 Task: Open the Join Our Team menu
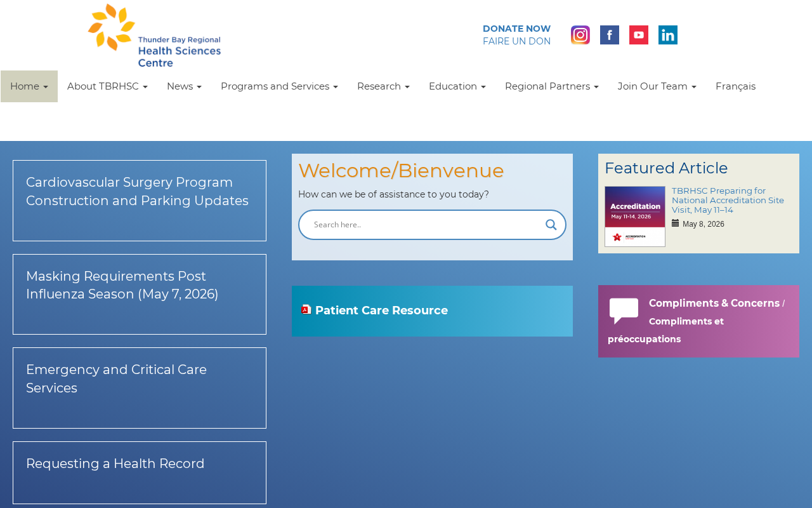[x=657, y=86]
